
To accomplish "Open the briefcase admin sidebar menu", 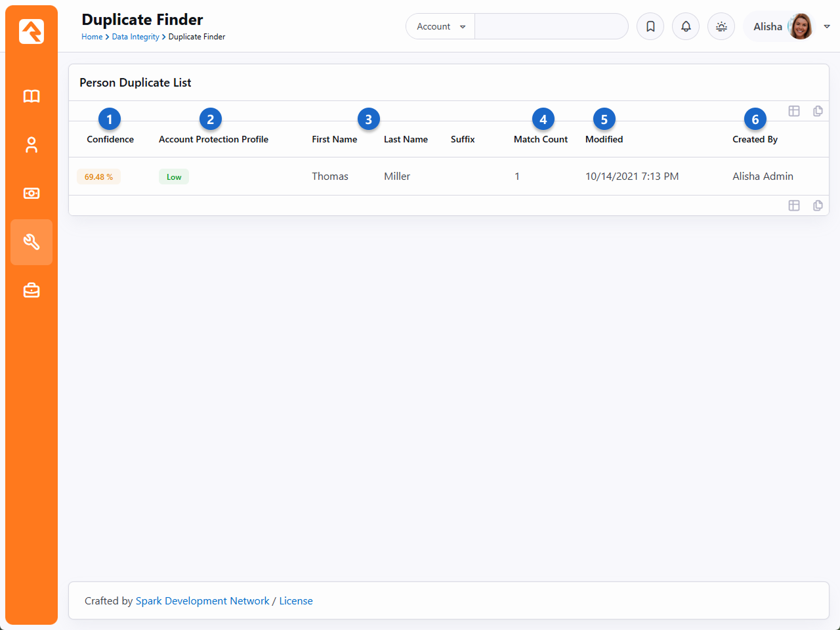I will point(31,291).
